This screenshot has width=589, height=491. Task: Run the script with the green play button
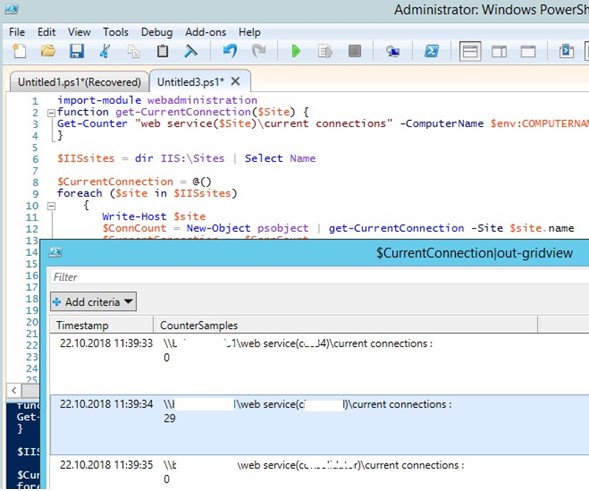pyautogui.click(x=296, y=51)
